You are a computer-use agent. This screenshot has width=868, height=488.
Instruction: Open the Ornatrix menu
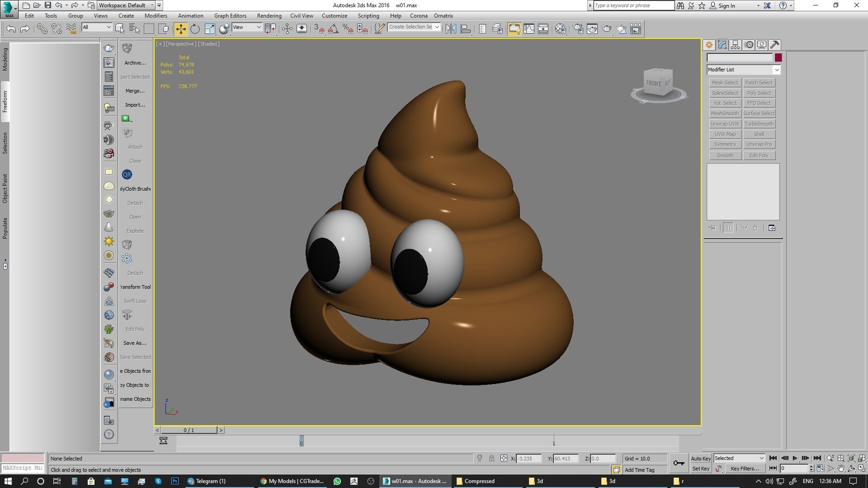click(443, 15)
